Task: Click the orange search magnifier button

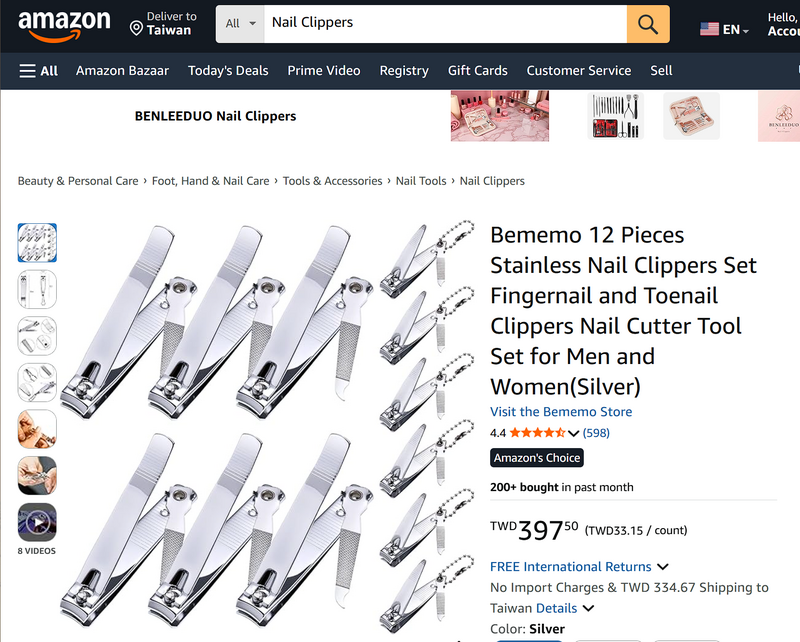Action: pyautogui.click(x=648, y=24)
